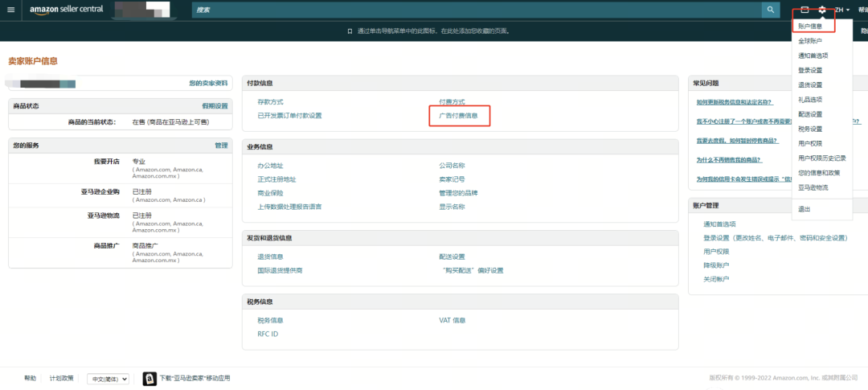
Task: Open 已开发票订单付款设置
Action: [289, 115]
